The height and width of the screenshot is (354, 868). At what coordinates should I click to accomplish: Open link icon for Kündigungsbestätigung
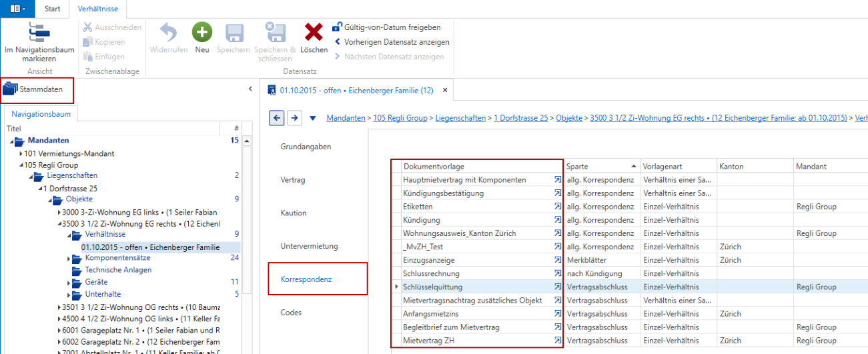click(557, 193)
